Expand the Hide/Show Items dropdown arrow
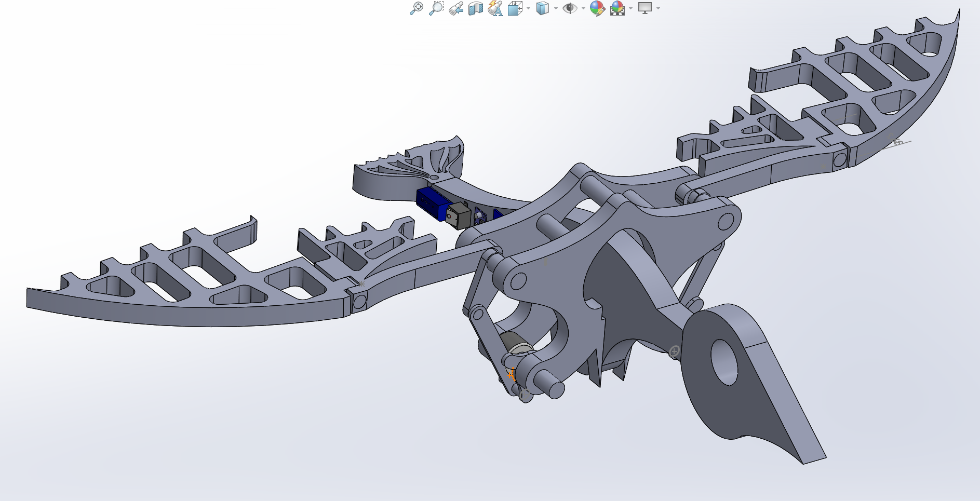The image size is (980, 501). 583,8
